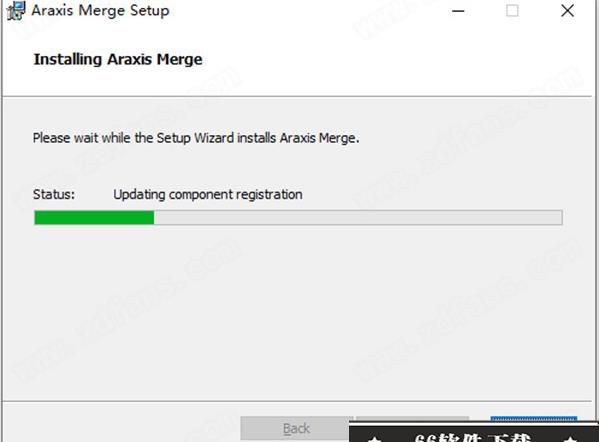Click the 'Updating component registration' status text
The height and width of the screenshot is (442, 599).
point(208,194)
